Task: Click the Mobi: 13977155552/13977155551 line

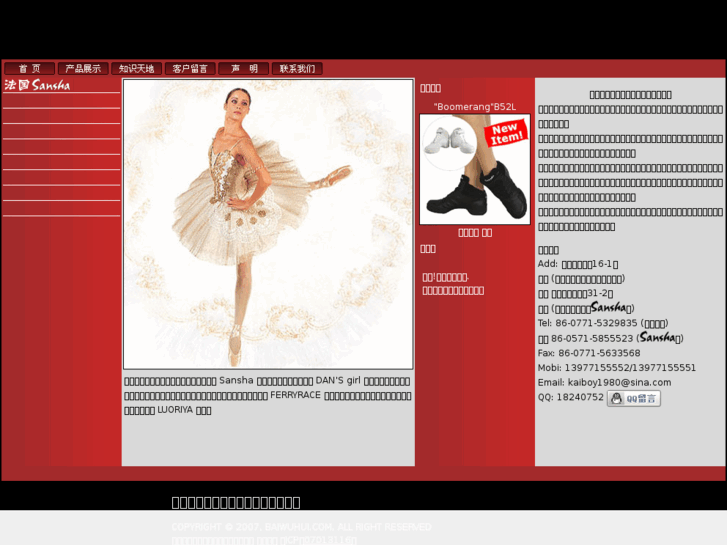Action: pyautogui.click(x=617, y=368)
